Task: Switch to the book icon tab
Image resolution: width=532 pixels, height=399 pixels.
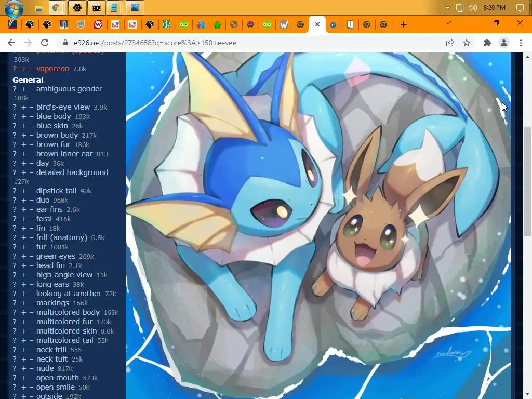Action: [x=350, y=24]
